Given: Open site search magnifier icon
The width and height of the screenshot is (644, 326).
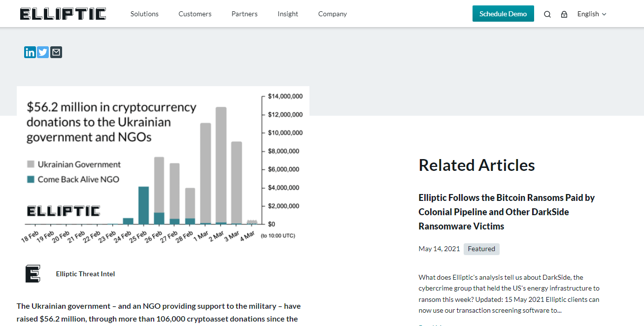Looking at the screenshot, I should click(x=547, y=14).
